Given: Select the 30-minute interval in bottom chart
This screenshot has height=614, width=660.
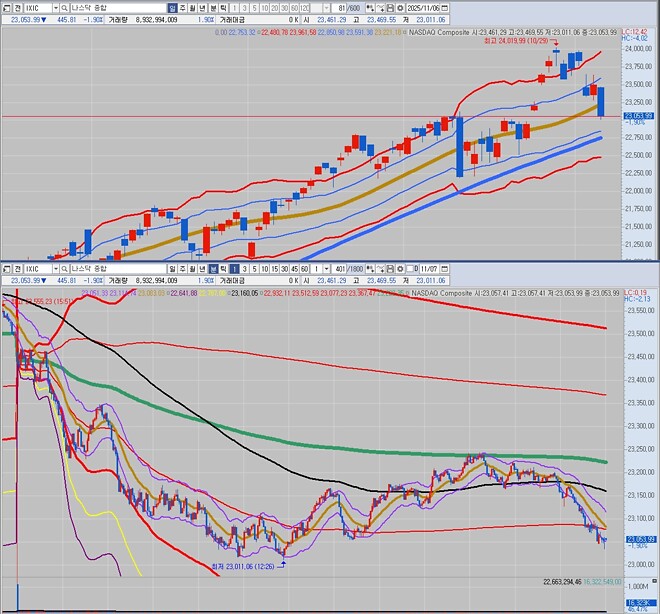Looking at the screenshot, I should 285,269.
